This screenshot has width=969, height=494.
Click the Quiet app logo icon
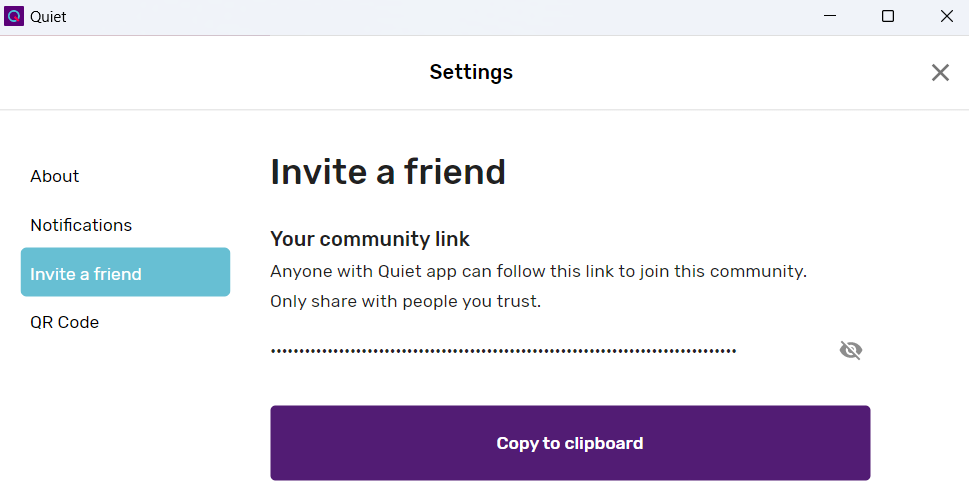[x=14, y=16]
